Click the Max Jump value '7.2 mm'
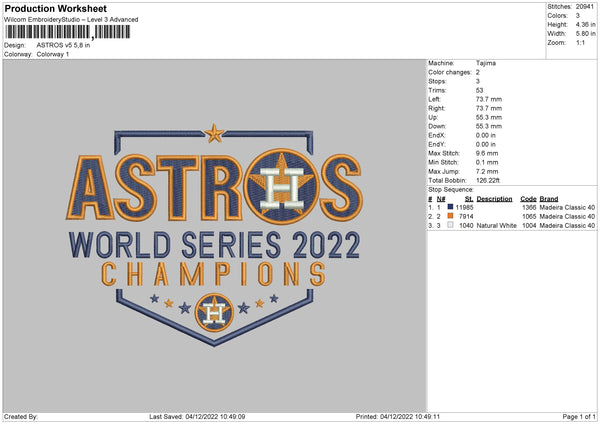This screenshot has height=424, width=600. tap(487, 171)
